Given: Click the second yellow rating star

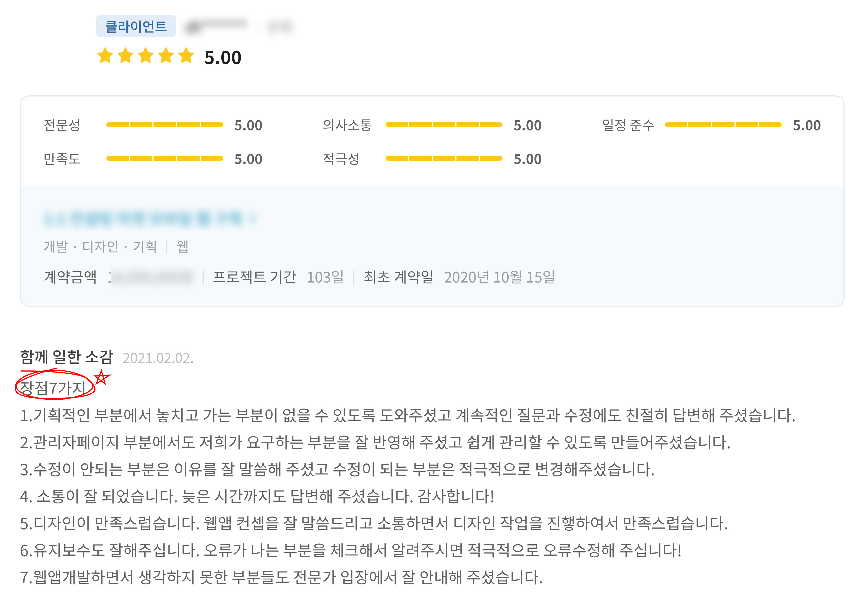Looking at the screenshot, I should tap(125, 56).
